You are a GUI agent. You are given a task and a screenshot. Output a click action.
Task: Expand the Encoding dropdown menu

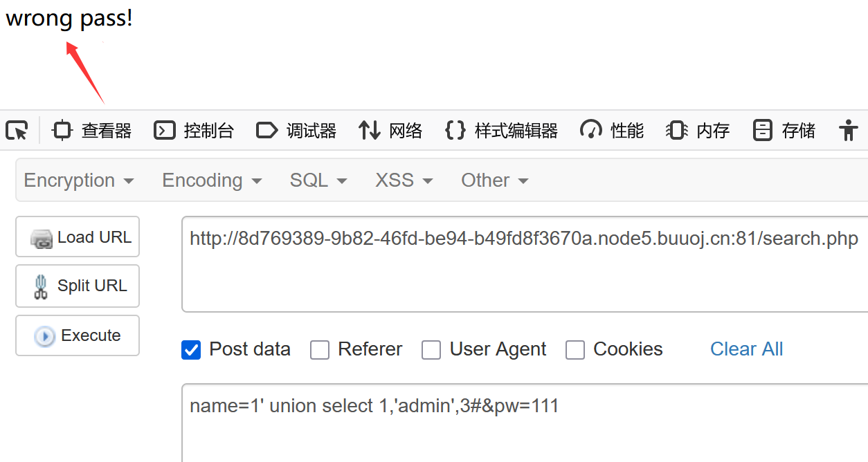pyautogui.click(x=212, y=181)
